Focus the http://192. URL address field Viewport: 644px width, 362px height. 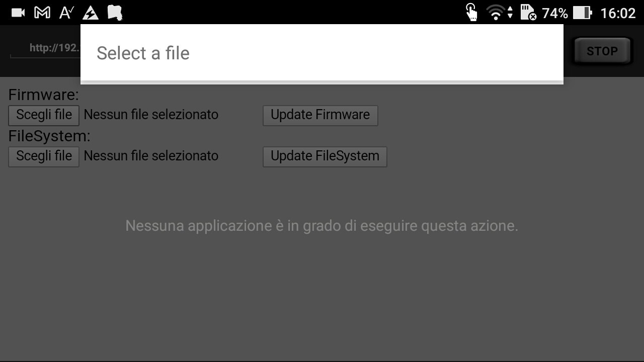click(45, 48)
